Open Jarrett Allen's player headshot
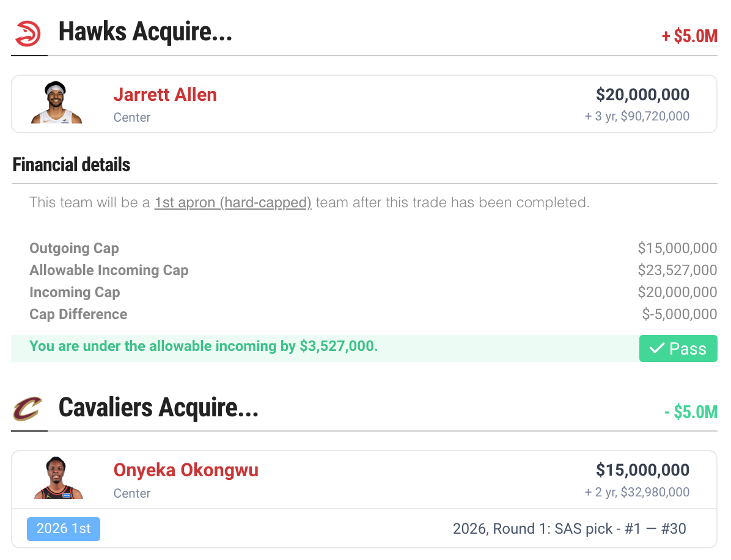 tap(56, 103)
